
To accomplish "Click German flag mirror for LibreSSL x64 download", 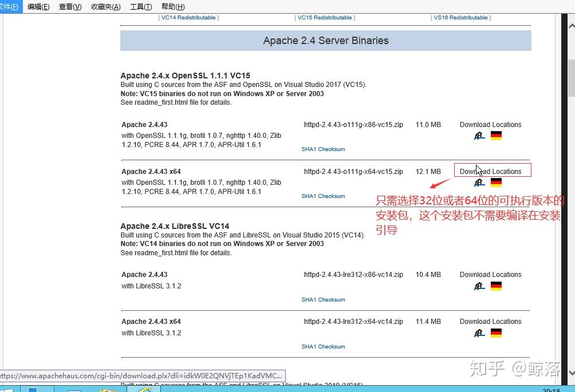I will (496, 332).
